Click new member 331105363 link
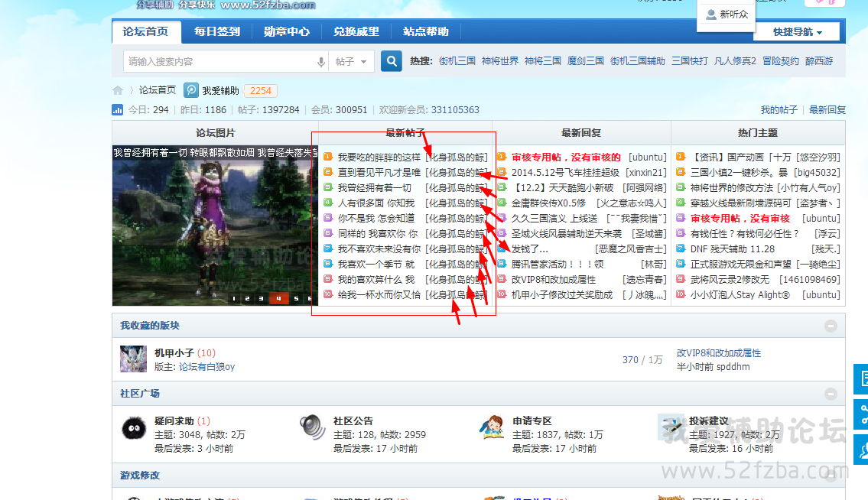Viewport: 868px width, 500px height. point(455,109)
